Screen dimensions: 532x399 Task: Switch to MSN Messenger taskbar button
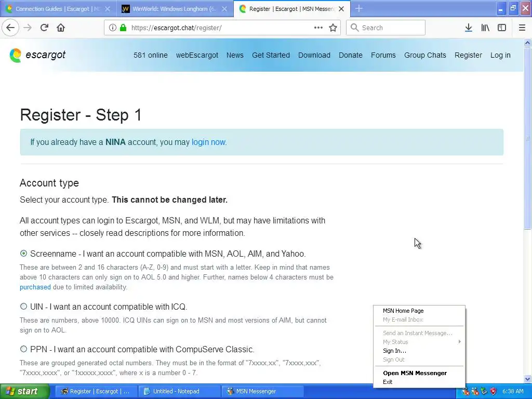262,391
